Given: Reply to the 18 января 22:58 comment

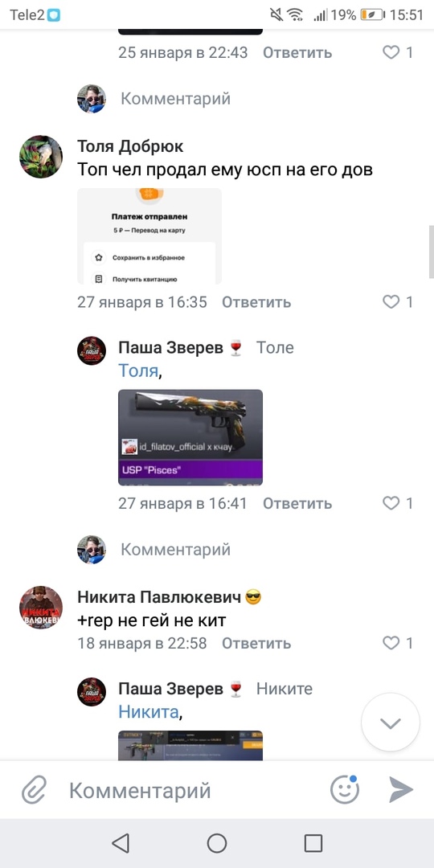Looking at the screenshot, I should click(x=256, y=643).
